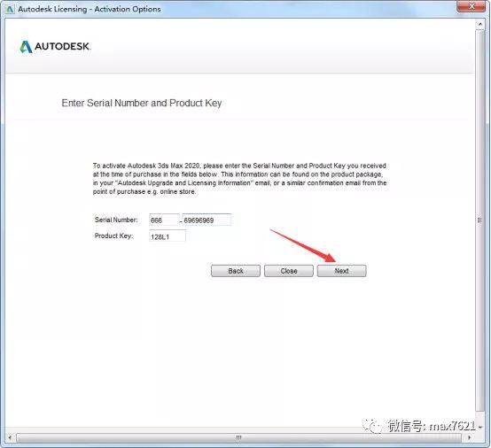This screenshot has width=491, height=448.
Task: Click the 'Serial Number:' label
Action: [x=116, y=220]
